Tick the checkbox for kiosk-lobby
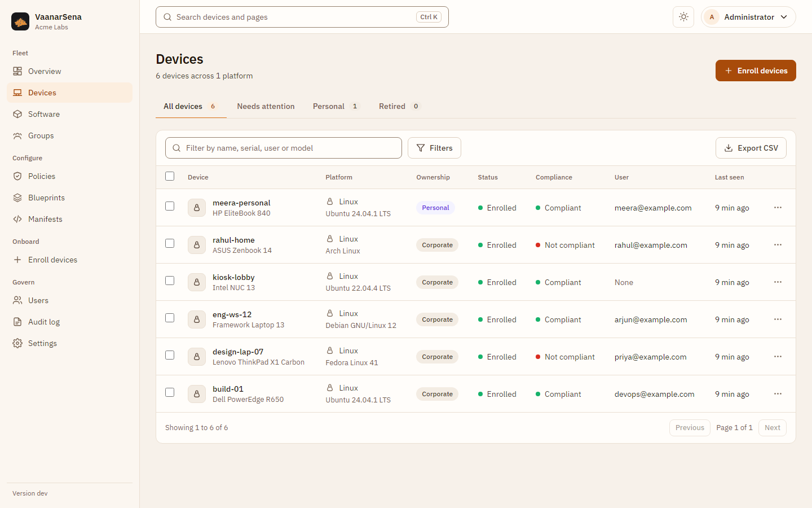The width and height of the screenshot is (812, 508). (x=170, y=281)
